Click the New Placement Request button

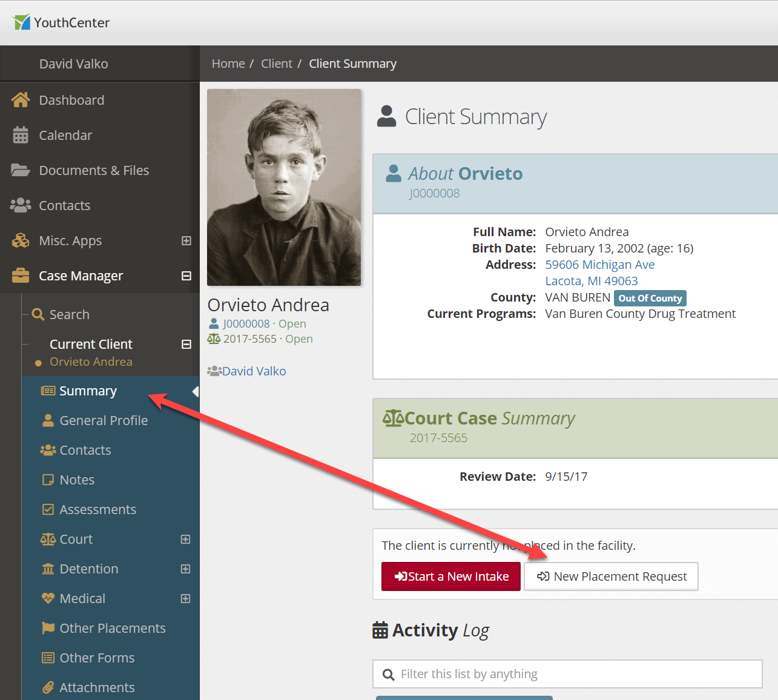click(x=611, y=576)
